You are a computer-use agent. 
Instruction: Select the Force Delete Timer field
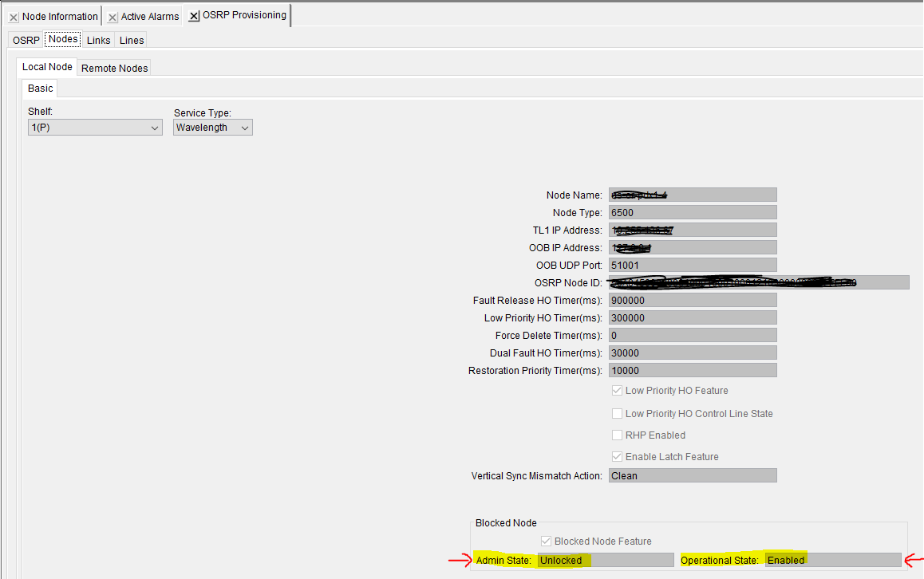[693, 335]
